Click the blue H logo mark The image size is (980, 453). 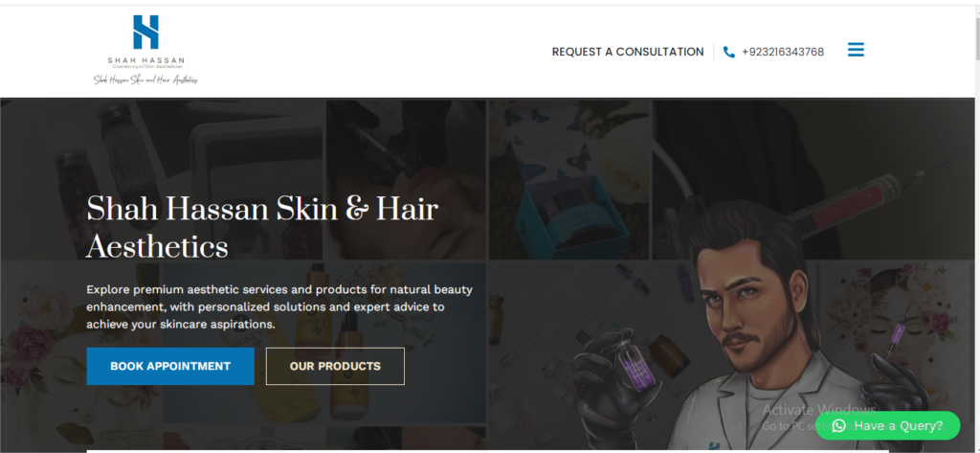tap(145, 32)
